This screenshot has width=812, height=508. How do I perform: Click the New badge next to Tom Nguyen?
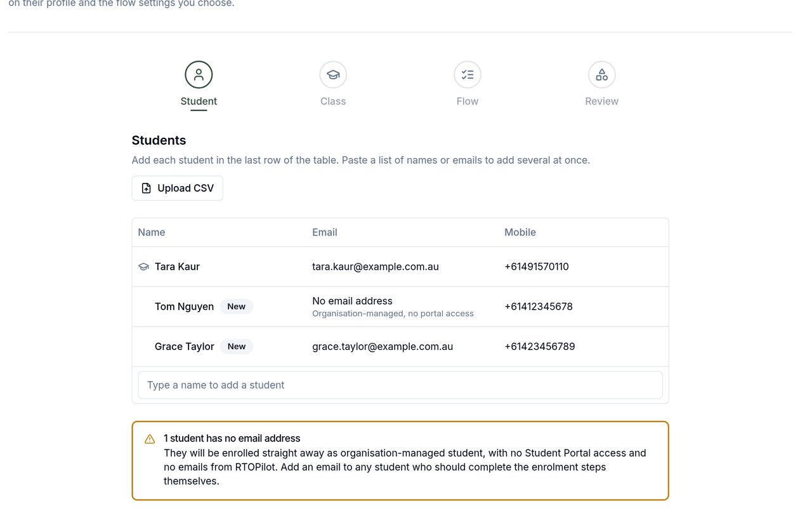coord(237,307)
